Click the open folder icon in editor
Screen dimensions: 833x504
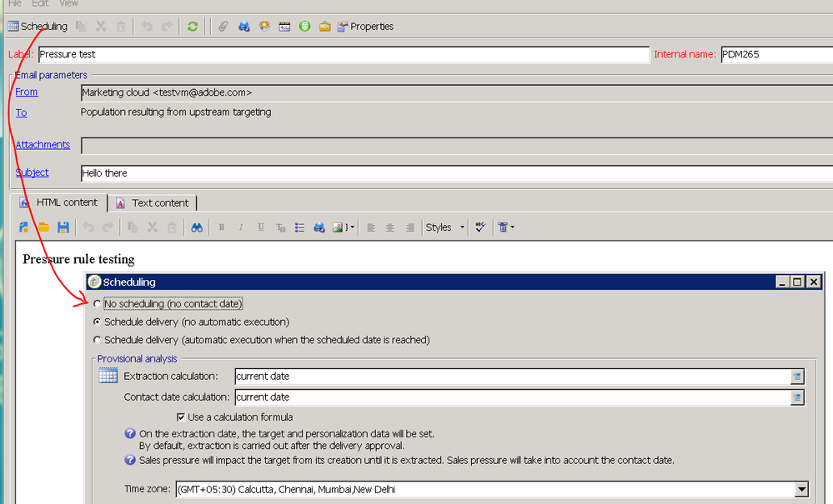[x=43, y=227]
